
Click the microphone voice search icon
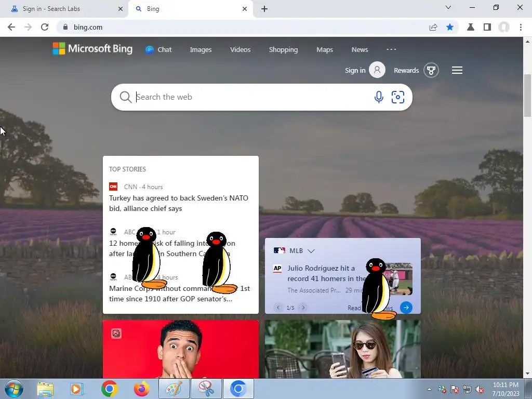pos(379,97)
